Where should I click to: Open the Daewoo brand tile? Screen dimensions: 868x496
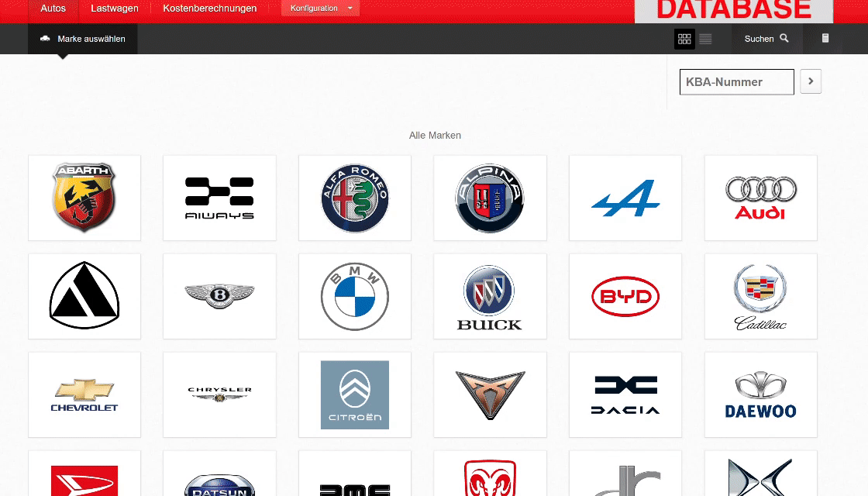click(760, 394)
